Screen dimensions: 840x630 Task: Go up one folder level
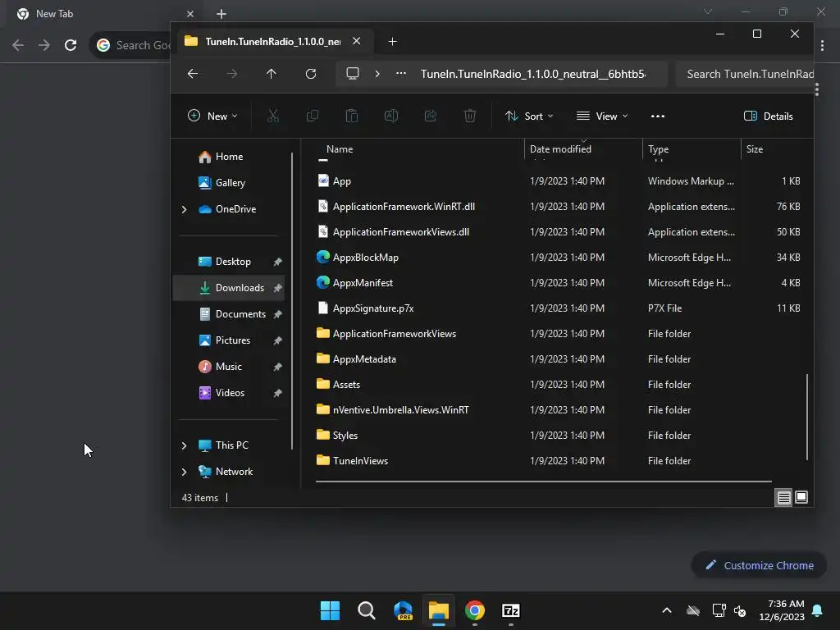271,74
